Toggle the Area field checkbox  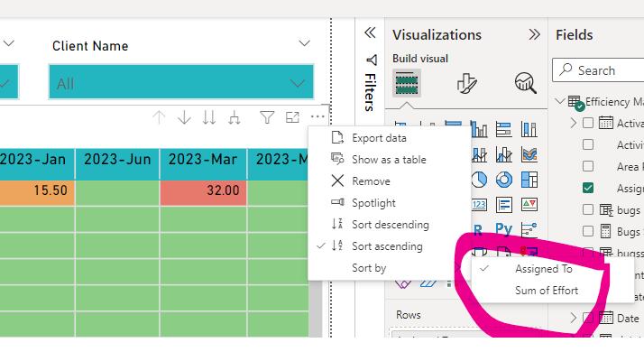(x=588, y=166)
